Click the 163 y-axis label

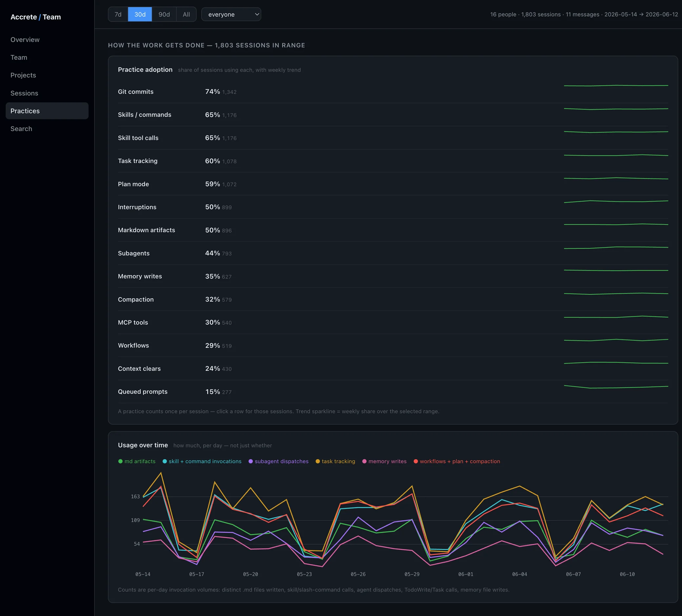click(135, 497)
